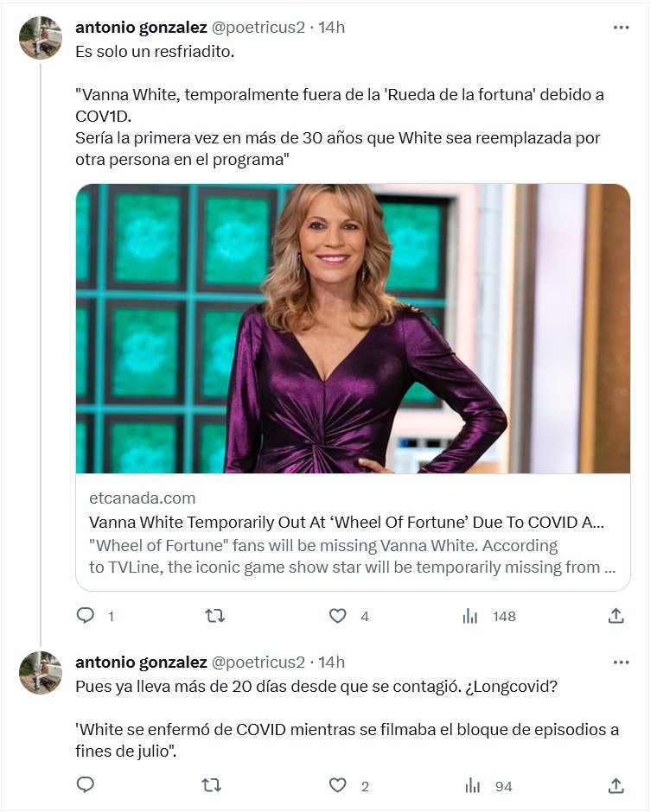Click @poetricus2 handle on second tweet
The height and width of the screenshot is (812, 657).
pos(258,663)
